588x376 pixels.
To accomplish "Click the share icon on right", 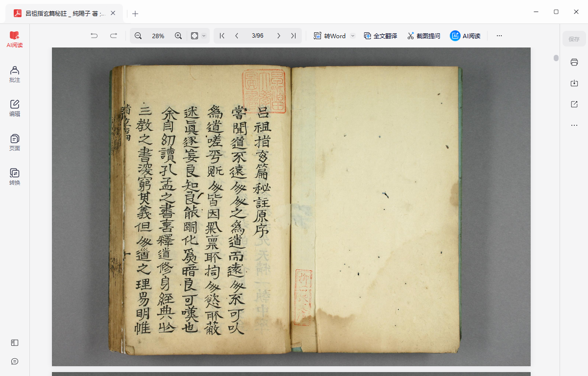I will click(x=574, y=104).
